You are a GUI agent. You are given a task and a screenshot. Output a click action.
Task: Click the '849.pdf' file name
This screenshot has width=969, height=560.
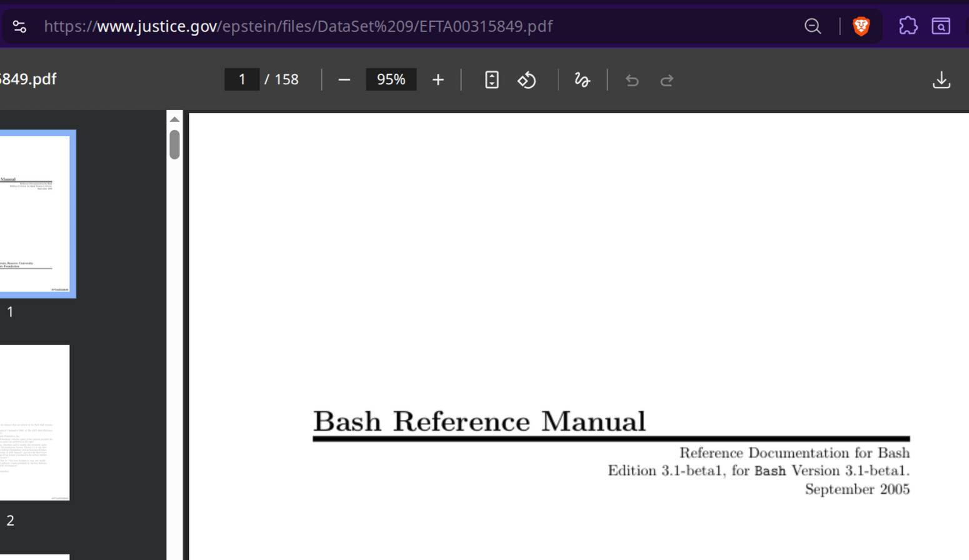[28, 79]
